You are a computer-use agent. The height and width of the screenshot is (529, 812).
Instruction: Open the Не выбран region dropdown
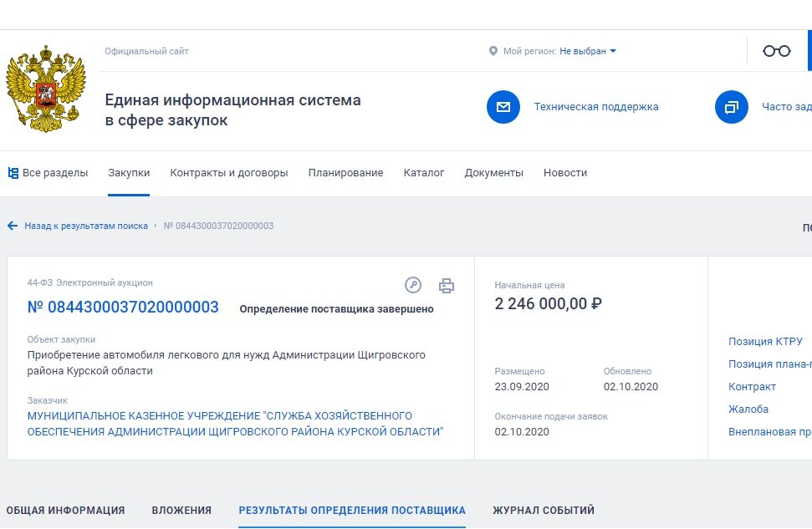[588, 51]
